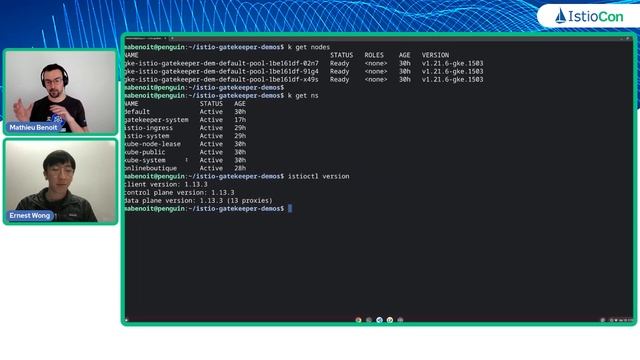Click the 28h age of onlineboutique
The height and width of the screenshot is (360, 640).
point(240,168)
